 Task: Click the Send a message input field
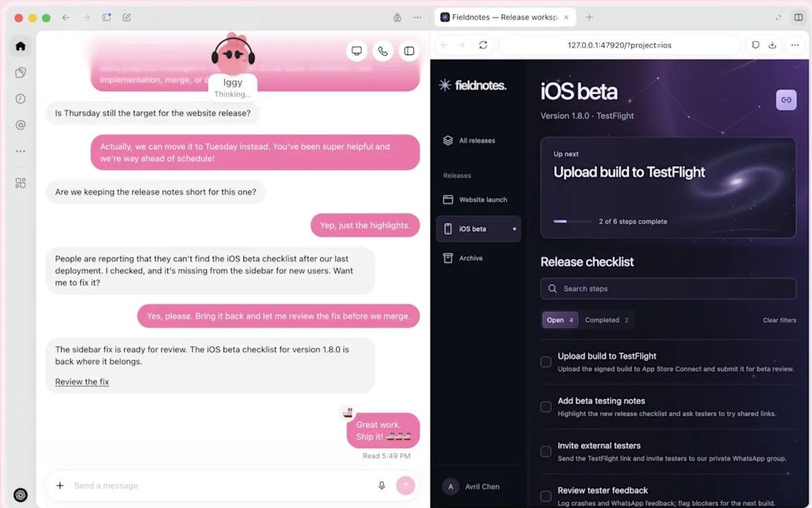click(223, 485)
